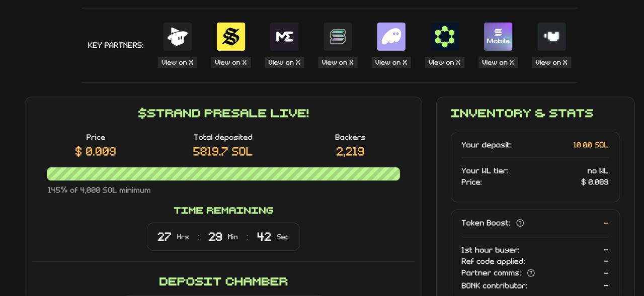Click View on X under the first partner logo
The image size is (644, 296).
tap(178, 62)
